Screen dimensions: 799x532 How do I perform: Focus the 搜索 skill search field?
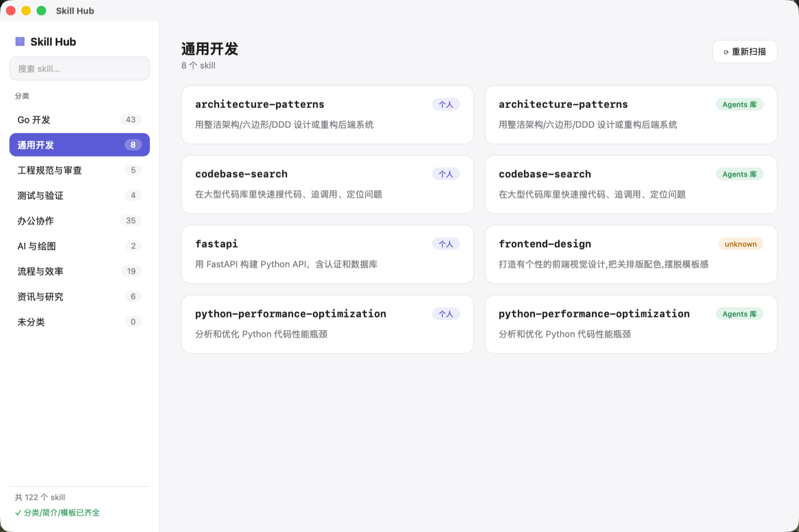[x=79, y=68]
